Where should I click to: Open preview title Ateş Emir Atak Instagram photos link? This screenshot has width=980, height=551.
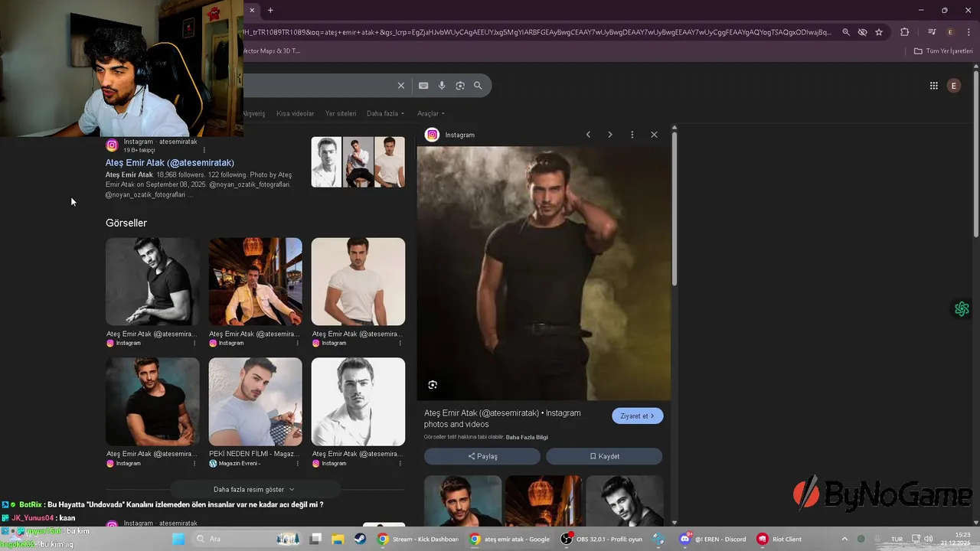point(502,419)
